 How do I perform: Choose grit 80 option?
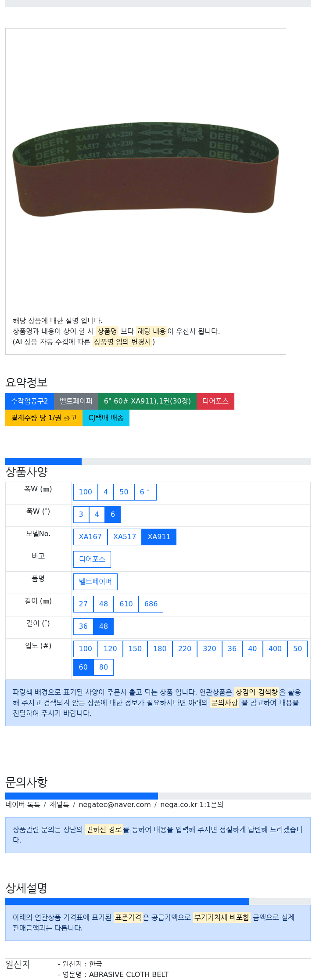pyautogui.click(x=104, y=667)
